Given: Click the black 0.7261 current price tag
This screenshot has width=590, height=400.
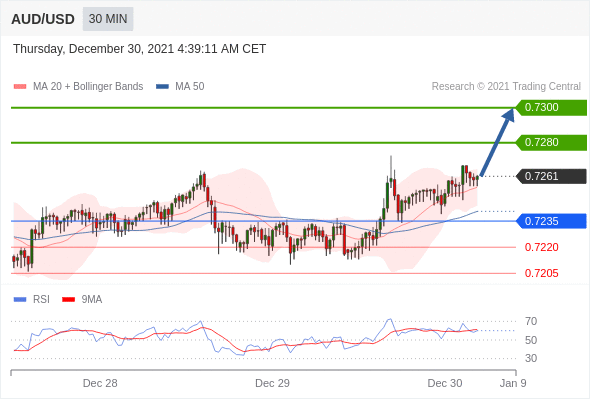Looking at the screenshot, I should click(x=551, y=176).
